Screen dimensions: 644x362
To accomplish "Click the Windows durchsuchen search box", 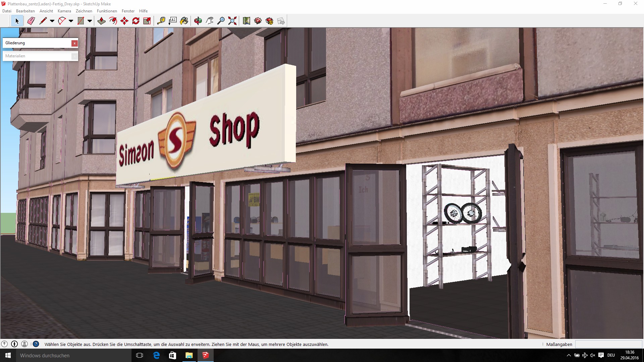I will tap(74, 355).
